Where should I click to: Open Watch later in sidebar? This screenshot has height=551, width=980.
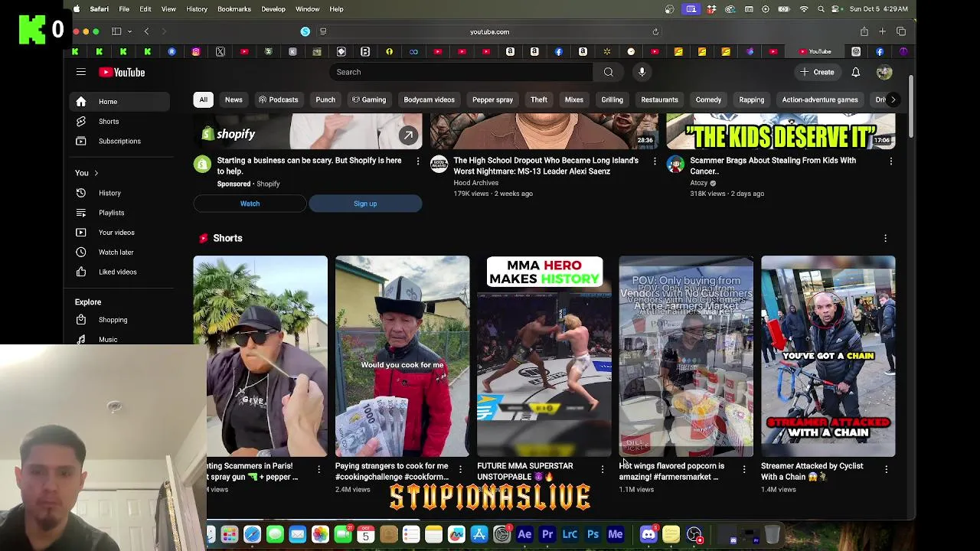[116, 253]
